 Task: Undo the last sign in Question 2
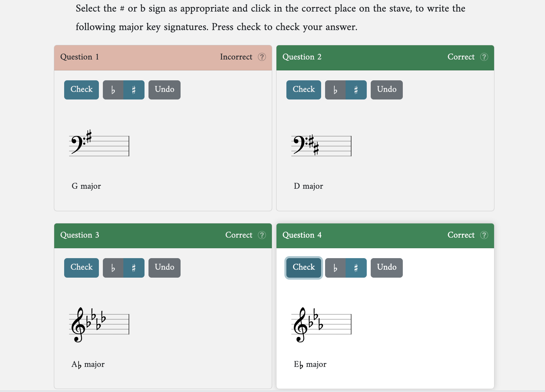point(387,90)
